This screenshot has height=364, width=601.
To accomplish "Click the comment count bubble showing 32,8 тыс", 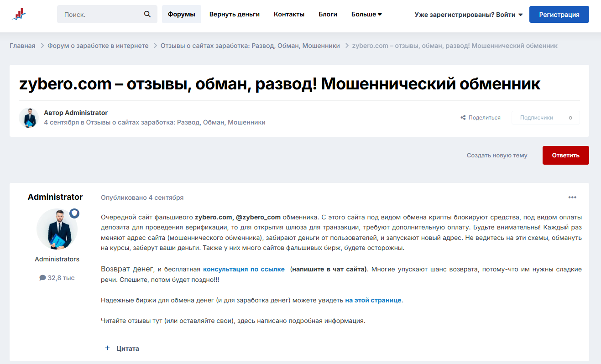I will coord(57,277).
